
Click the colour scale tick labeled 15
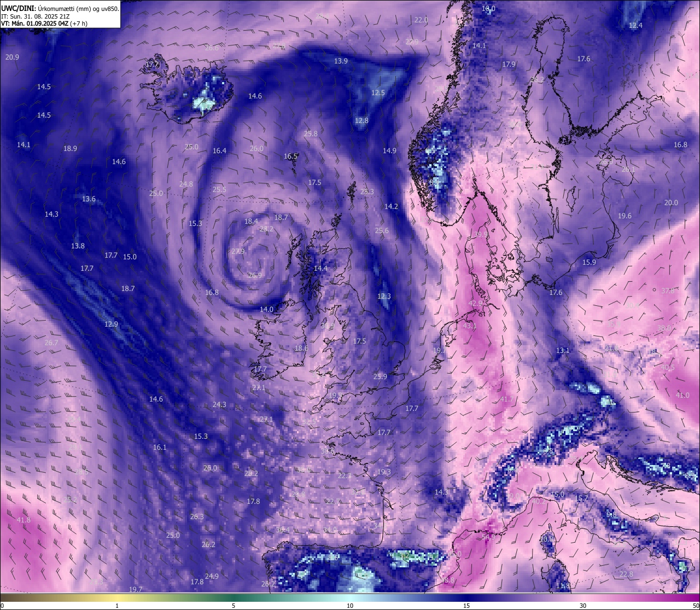pos(466,606)
